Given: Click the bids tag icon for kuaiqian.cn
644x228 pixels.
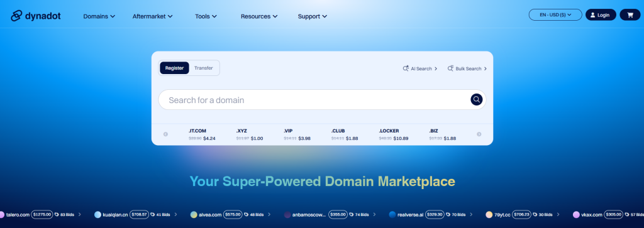Looking at the screenshot, I should (x=152, y=214).
